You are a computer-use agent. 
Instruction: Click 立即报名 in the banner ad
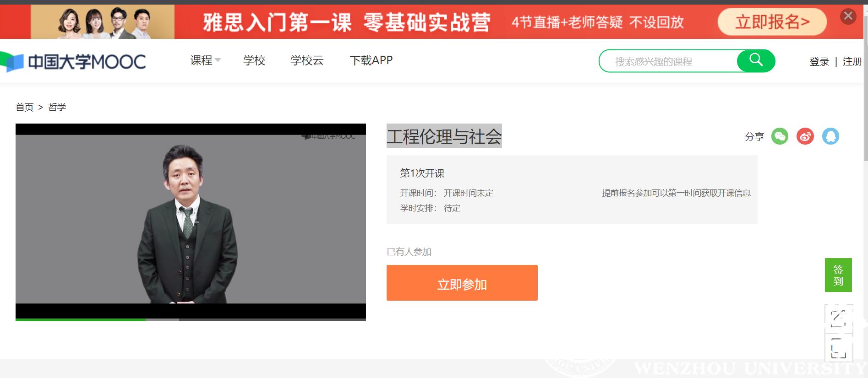[x=772, y=22]
